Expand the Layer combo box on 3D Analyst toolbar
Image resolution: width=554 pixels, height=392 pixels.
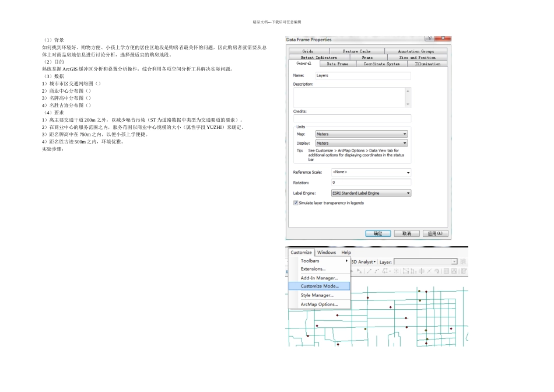click(454, 261)
